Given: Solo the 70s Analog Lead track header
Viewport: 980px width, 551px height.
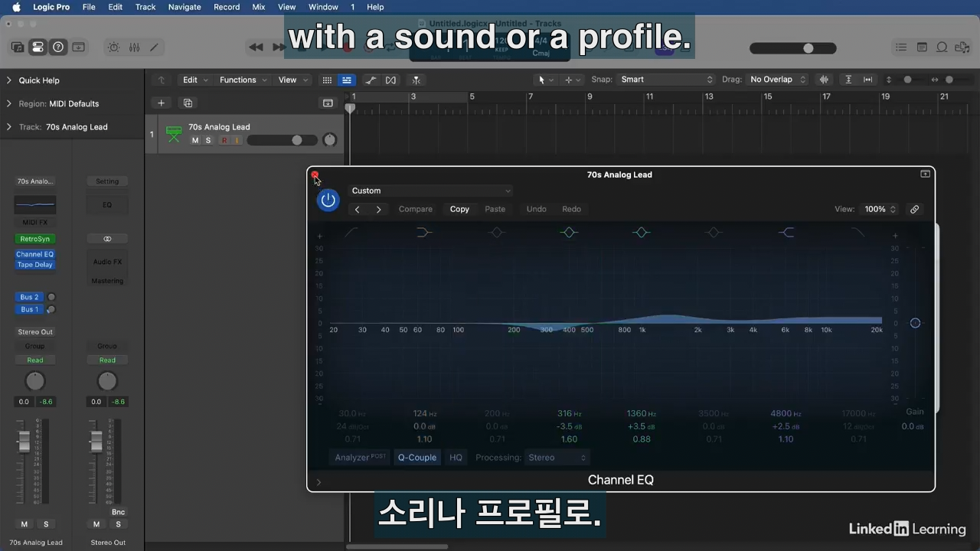Looking at the screenshot, I should (208, 141).
